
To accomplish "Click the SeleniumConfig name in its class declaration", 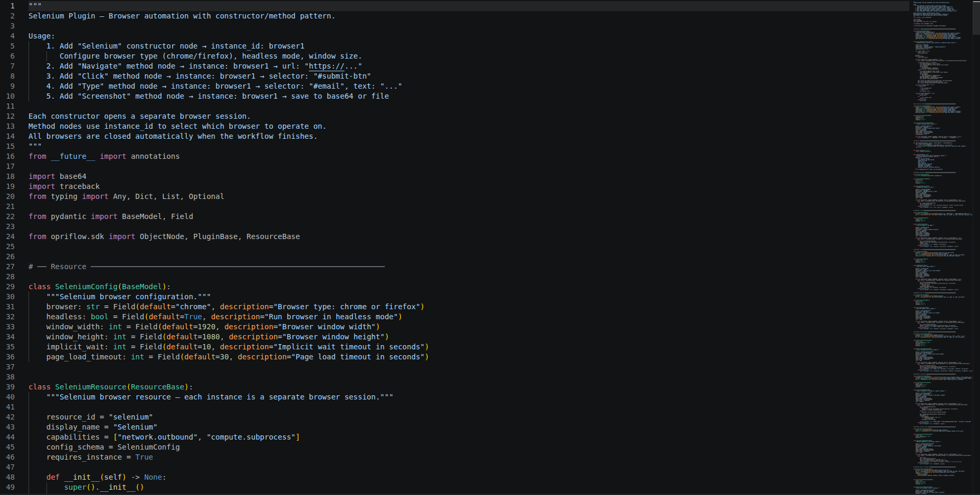I will [86, 287].
